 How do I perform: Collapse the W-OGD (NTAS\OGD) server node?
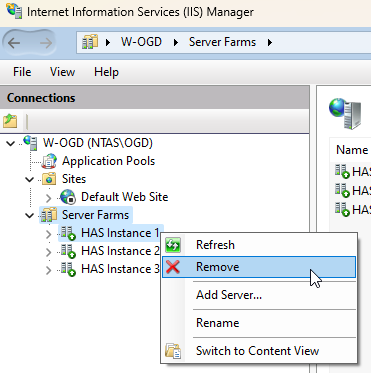click(11, 144)
